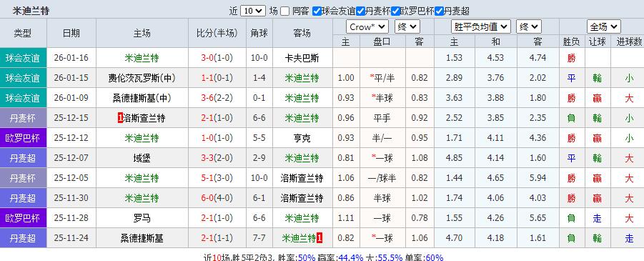Click the 3-0(1-0) score
644x261 pixels.
tap(217, 59)
